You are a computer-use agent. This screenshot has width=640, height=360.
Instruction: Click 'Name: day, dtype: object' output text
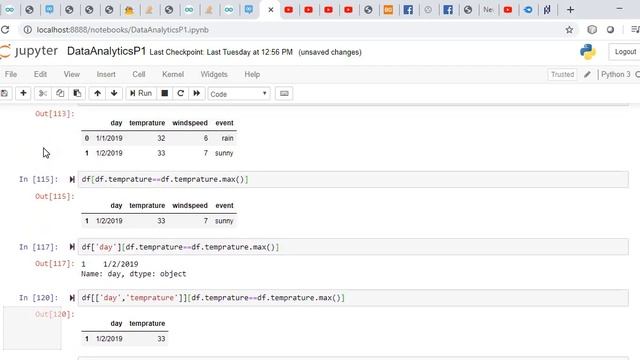point(133,274)
